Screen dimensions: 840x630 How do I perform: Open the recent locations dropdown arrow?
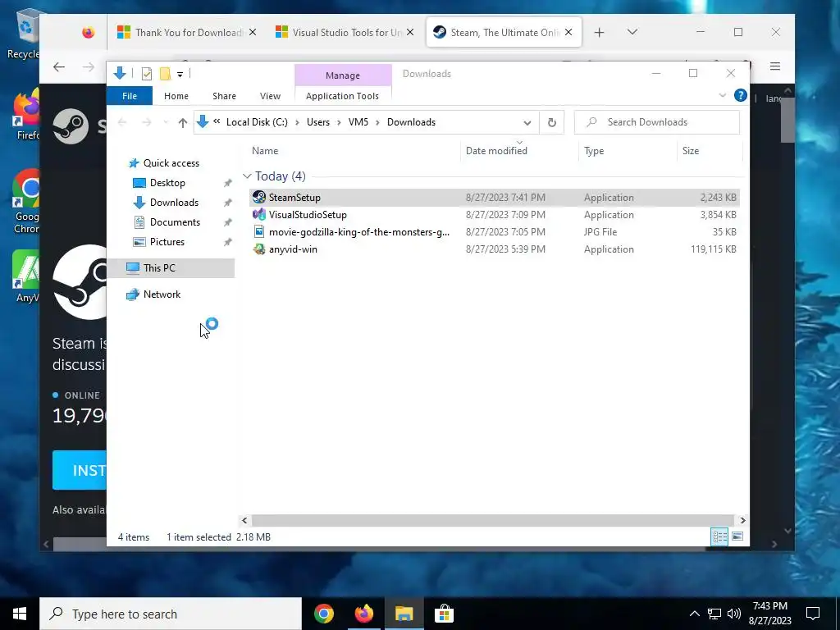click(166, 123)
